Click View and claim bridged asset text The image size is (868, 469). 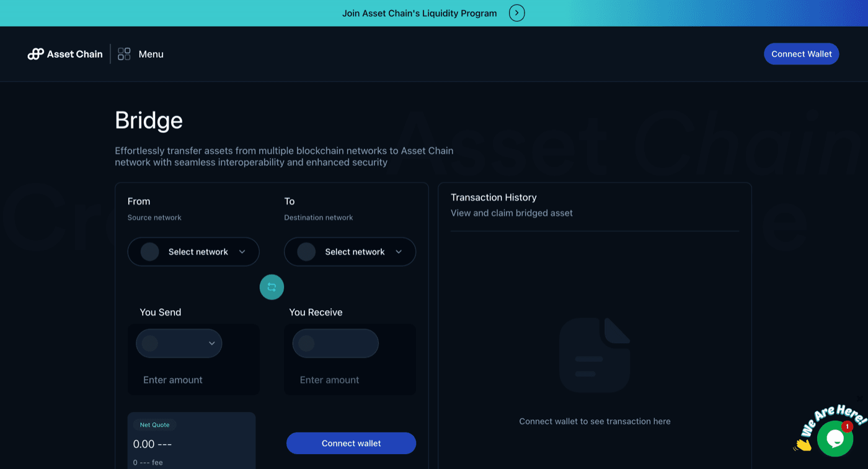click(x=511, y=213)
